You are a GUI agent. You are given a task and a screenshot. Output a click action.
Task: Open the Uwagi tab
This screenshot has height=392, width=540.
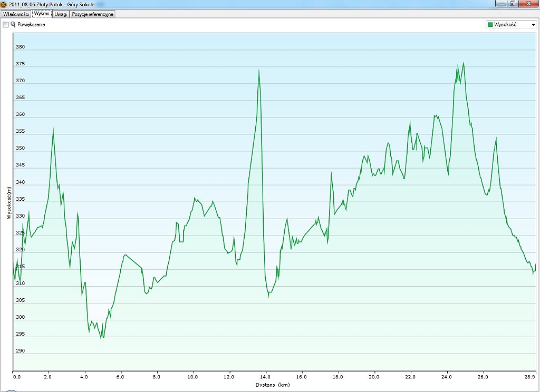click(61, 14)
